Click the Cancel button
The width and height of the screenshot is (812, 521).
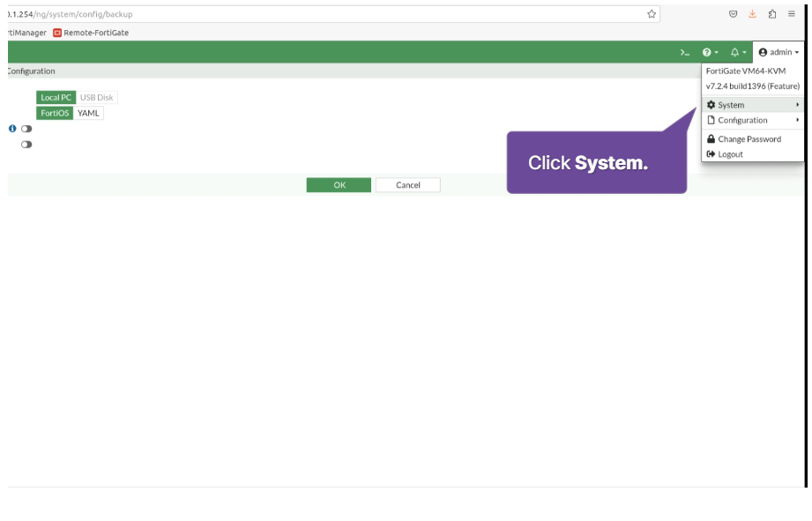click(408, 185)
